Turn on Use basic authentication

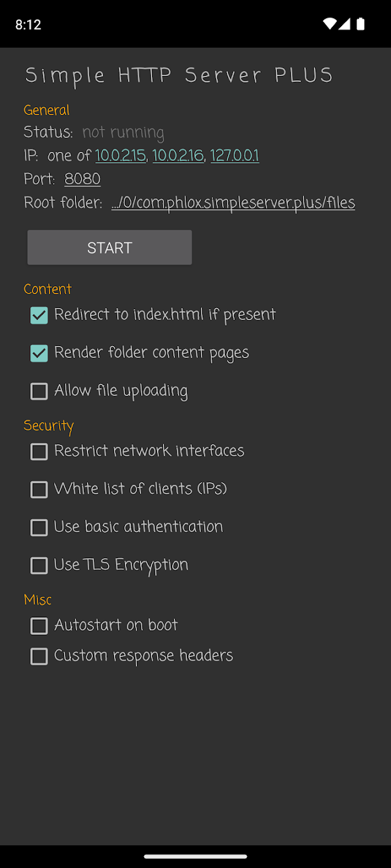coord(39,527)
